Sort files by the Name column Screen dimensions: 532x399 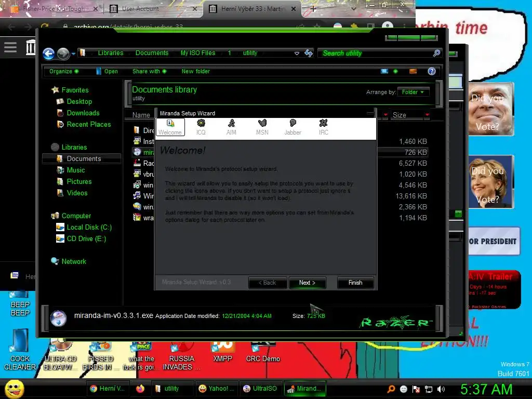141,115
